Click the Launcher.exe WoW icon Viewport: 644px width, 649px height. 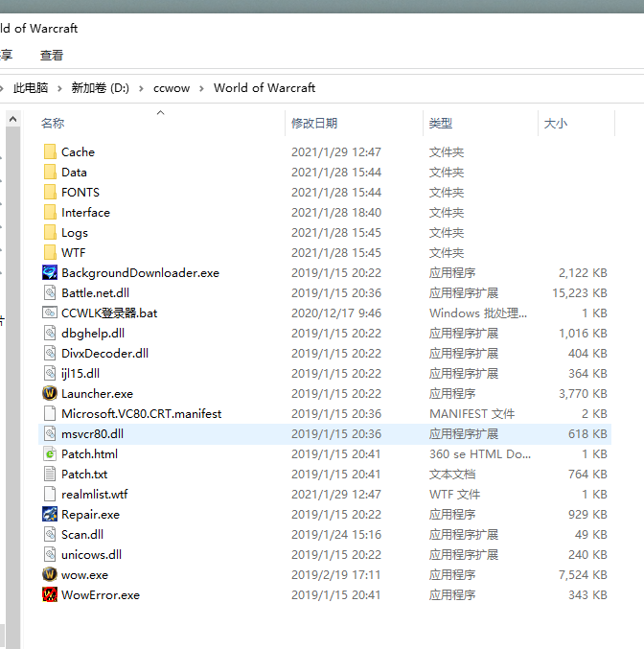pyautogui.click(x=50, y=394)
